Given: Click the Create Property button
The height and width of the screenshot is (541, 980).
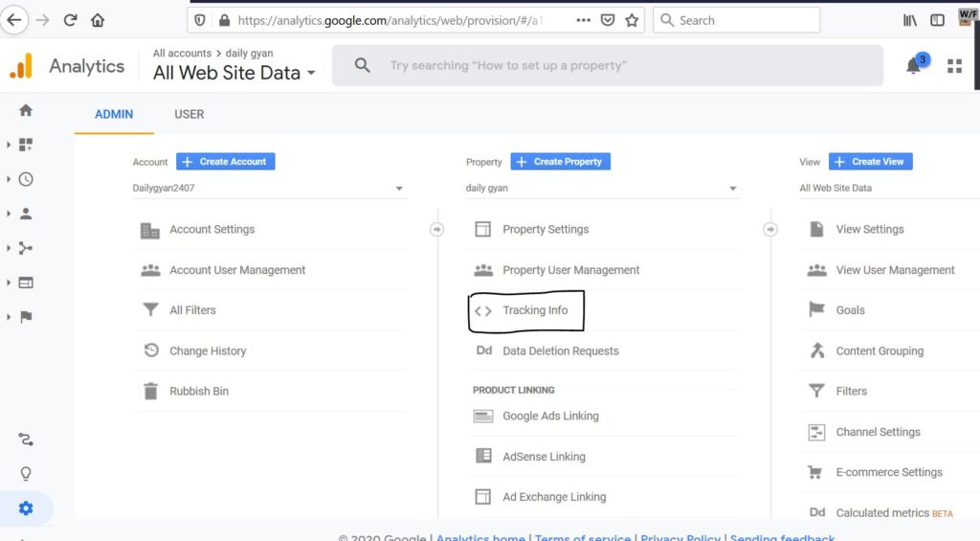Looking at the screenshot, I should (561, 162).
